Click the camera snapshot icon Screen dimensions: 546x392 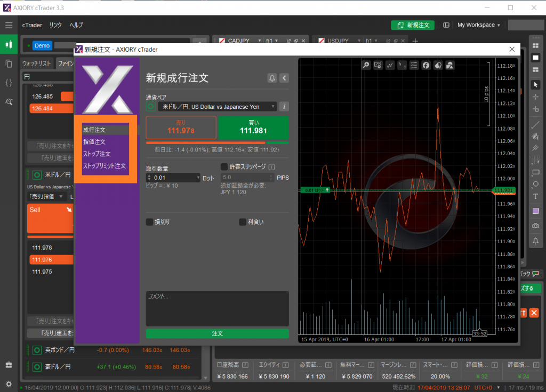[x=535, y=226]
